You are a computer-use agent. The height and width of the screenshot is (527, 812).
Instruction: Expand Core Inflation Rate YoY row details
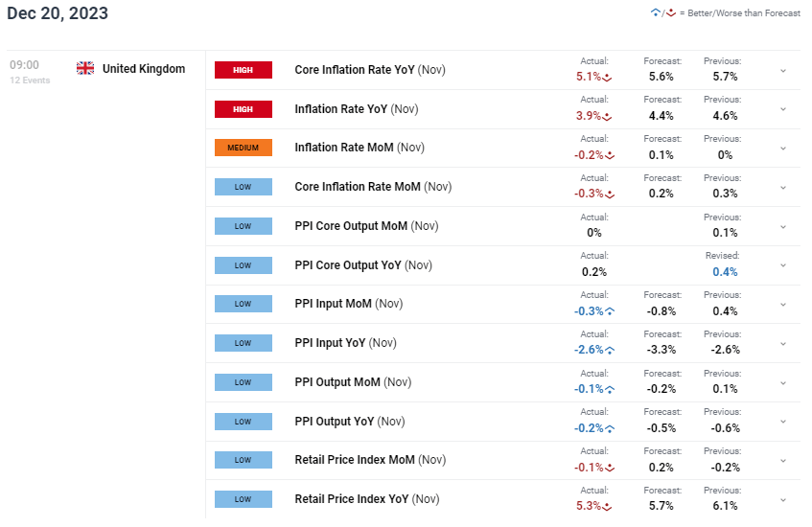[x=783, y=70]
